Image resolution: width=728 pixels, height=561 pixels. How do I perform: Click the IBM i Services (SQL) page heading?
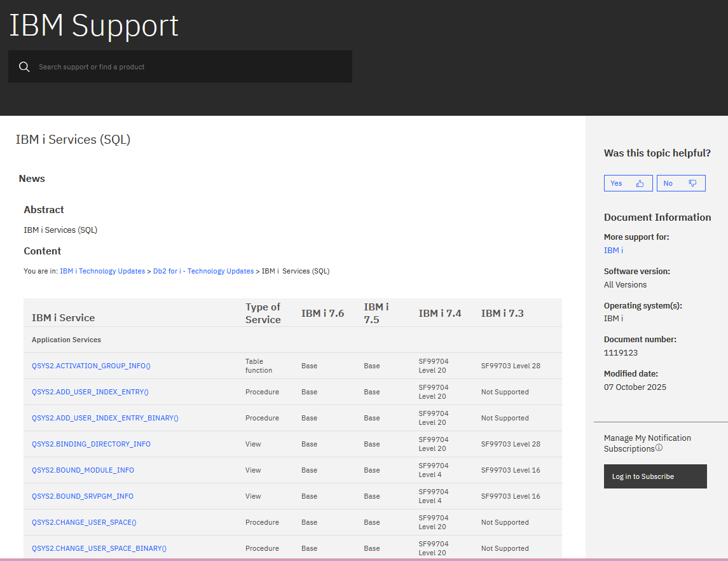click(73, 139)
